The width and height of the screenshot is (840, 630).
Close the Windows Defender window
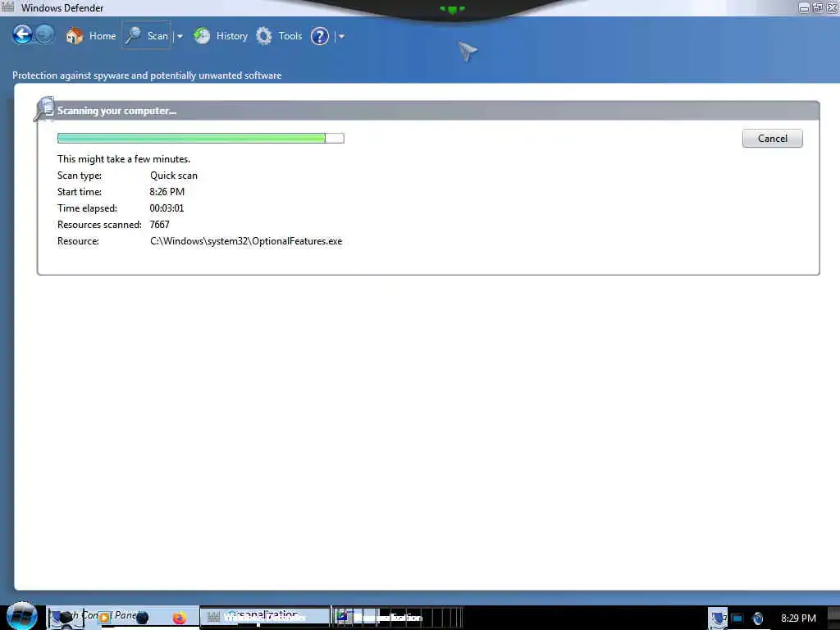(x=832, y=7)
